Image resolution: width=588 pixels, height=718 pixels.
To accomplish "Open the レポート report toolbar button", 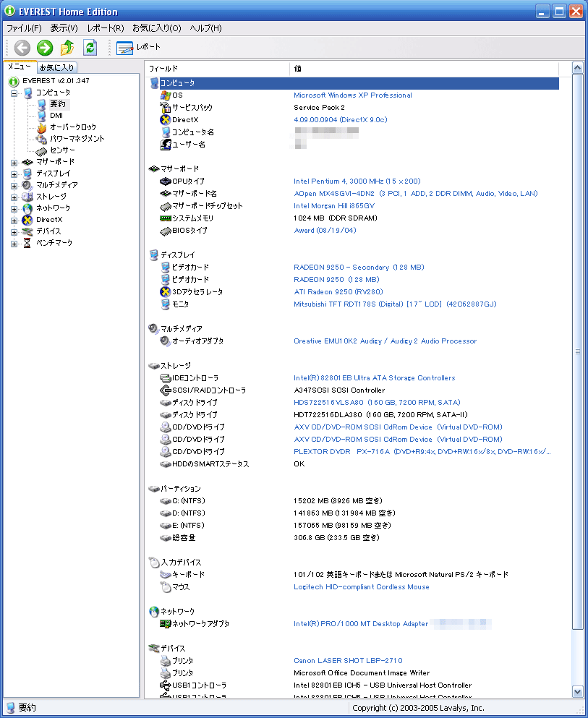I will [138, 47].
